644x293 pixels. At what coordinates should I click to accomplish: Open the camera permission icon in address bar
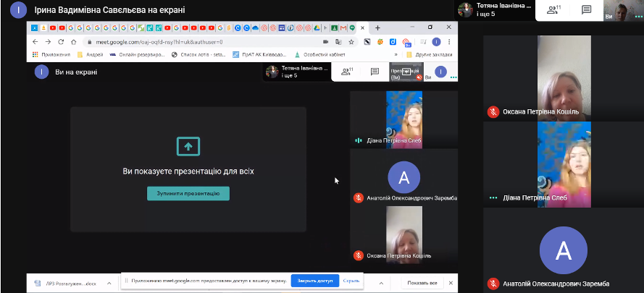click(326, 42)
